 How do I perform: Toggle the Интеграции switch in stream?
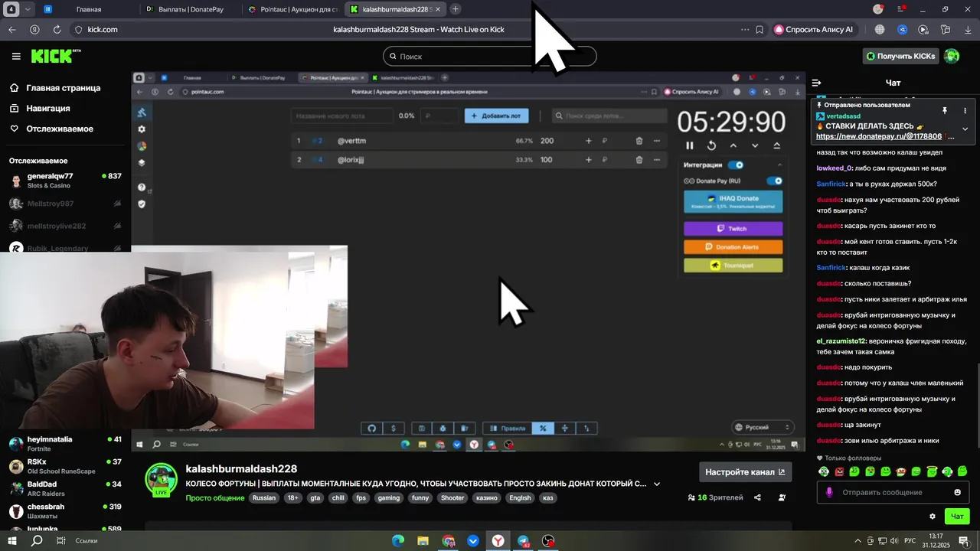[736, 165]
